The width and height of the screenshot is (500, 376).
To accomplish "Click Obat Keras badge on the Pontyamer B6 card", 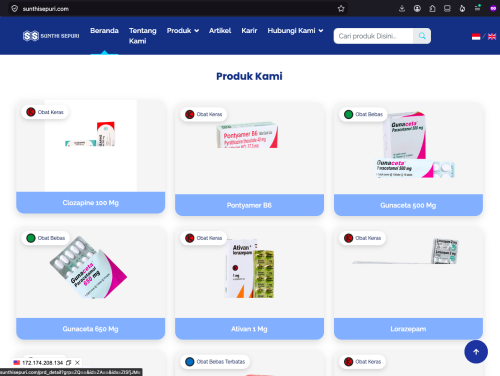I will (204, 114).
